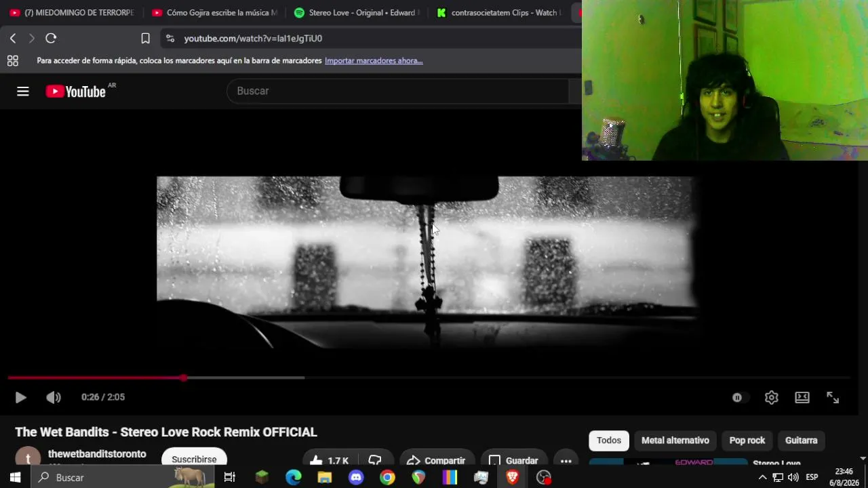Open File Explorer from taskbar

[324, 478]
